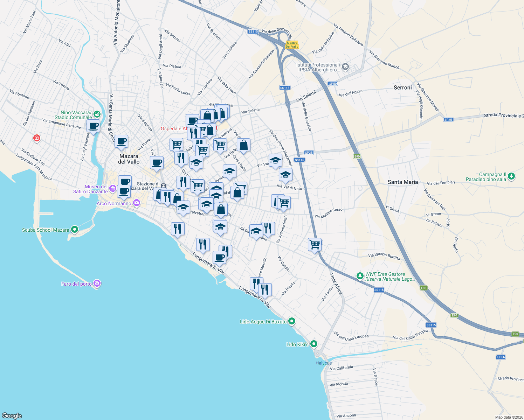524x420 pixels.
Task: Select the Via Plauto street label
Action: (x=288, y=288)
